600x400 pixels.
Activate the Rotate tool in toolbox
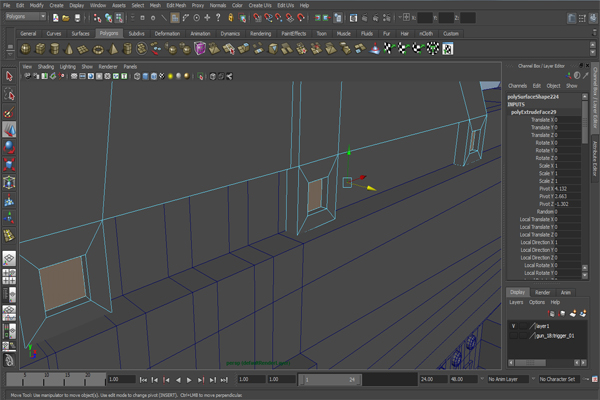[x=9, y=147]
